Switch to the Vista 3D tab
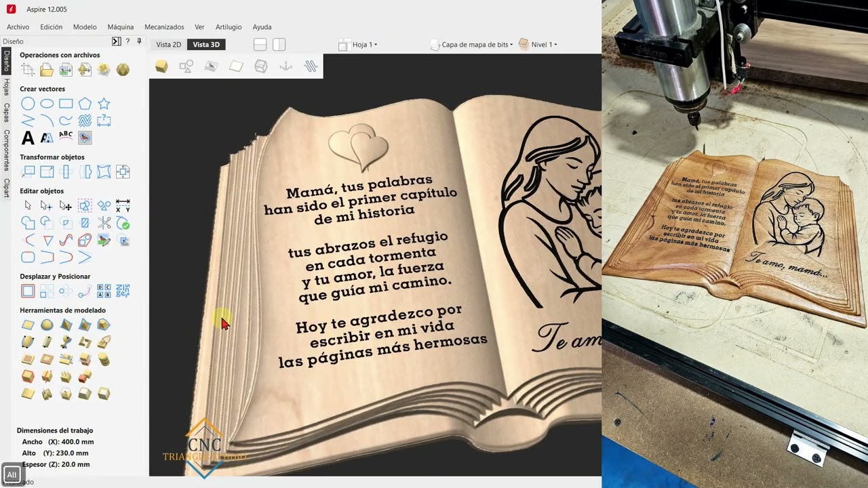Image resolution: width=868 pixels, height=488 pixels. 206,45
